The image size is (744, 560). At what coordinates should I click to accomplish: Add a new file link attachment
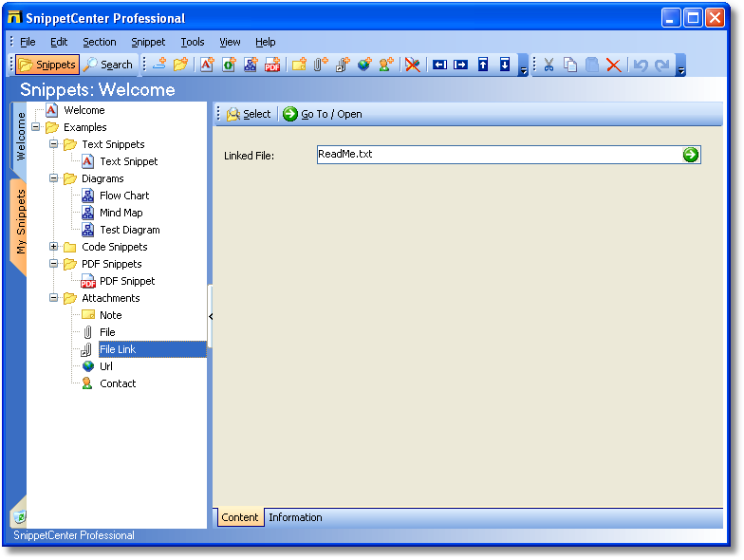[343, 65]
